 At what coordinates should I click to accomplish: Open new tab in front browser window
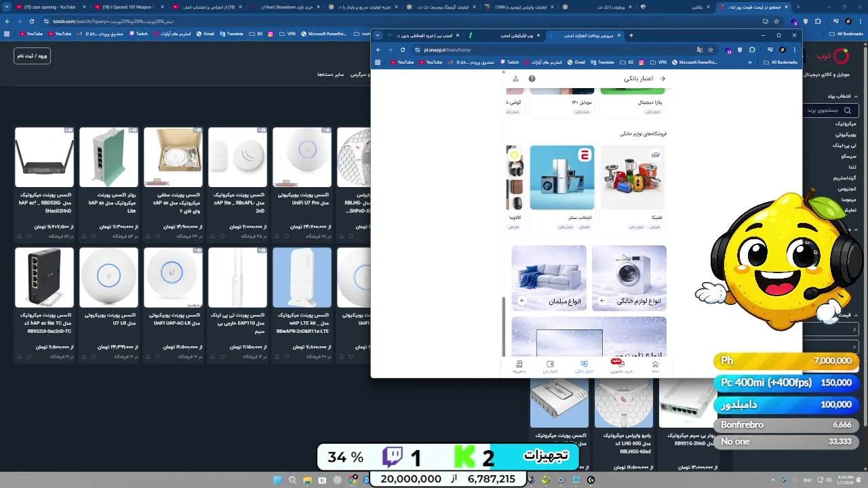(x=631, y=35)
